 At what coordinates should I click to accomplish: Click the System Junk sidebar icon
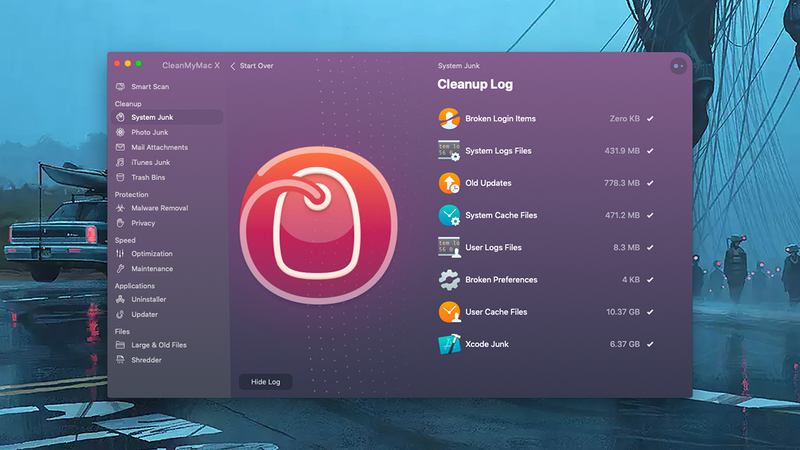pos(120,117)
